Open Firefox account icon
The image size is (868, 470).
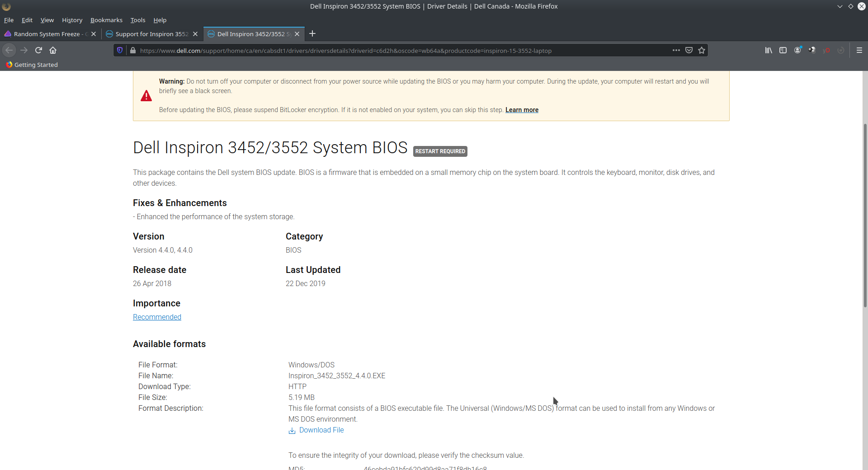coord(798,50)
